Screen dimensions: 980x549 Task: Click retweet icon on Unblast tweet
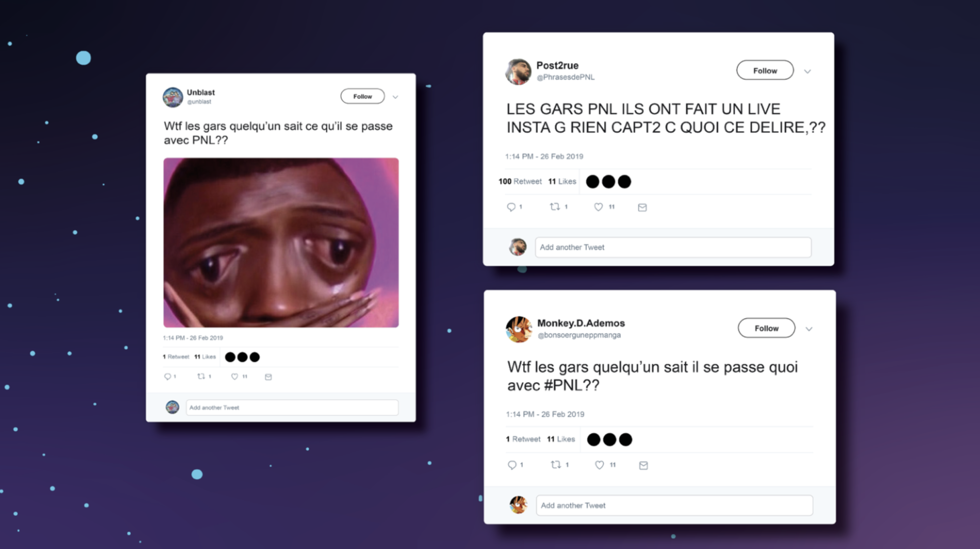click(201, 377)
